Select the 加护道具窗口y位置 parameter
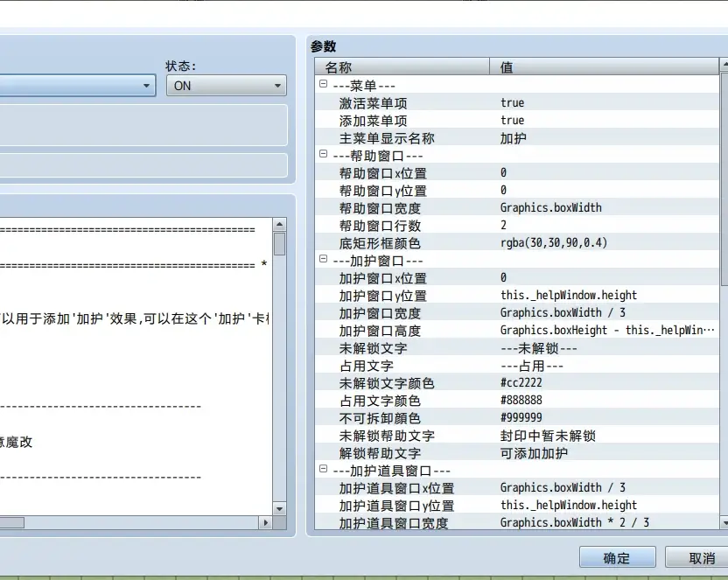728x580 pixels. click(x=517, y=506)
